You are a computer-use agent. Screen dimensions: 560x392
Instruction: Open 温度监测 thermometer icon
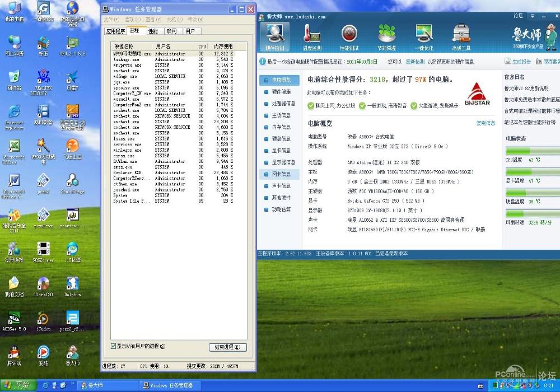tap(312, 37)
